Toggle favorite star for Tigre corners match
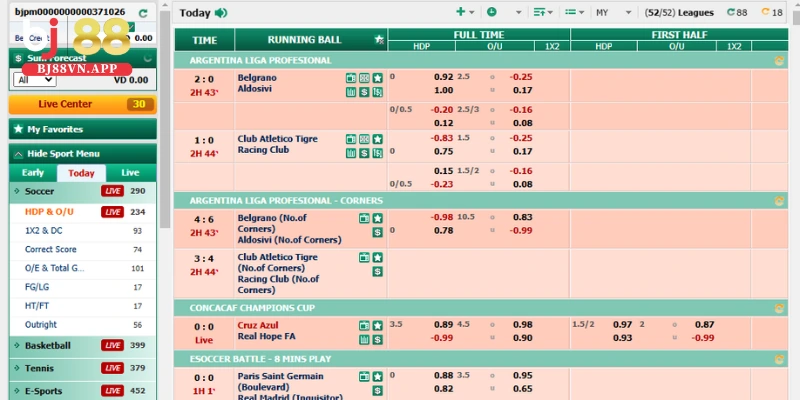This screenshot has height=400, width=800. tap(378, 258)
